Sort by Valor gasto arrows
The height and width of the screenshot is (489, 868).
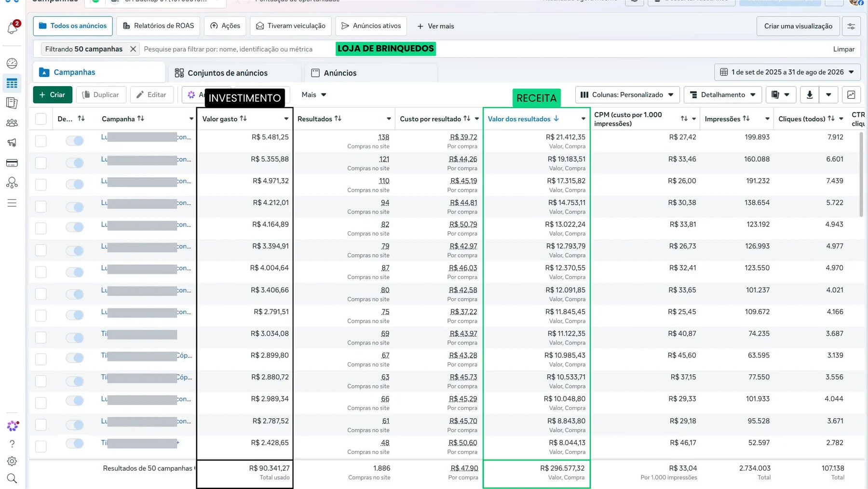pos(244,119)
